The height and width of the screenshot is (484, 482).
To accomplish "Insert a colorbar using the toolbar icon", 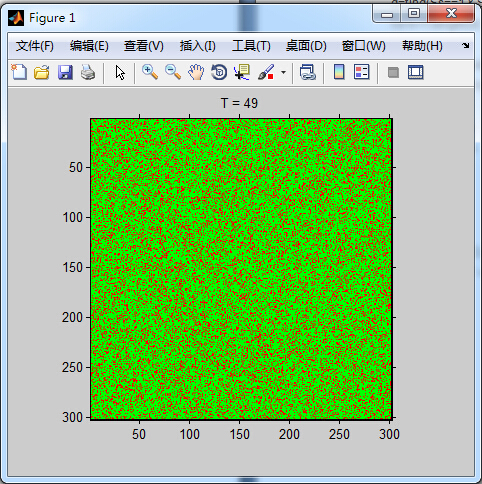I will (339, 72).
